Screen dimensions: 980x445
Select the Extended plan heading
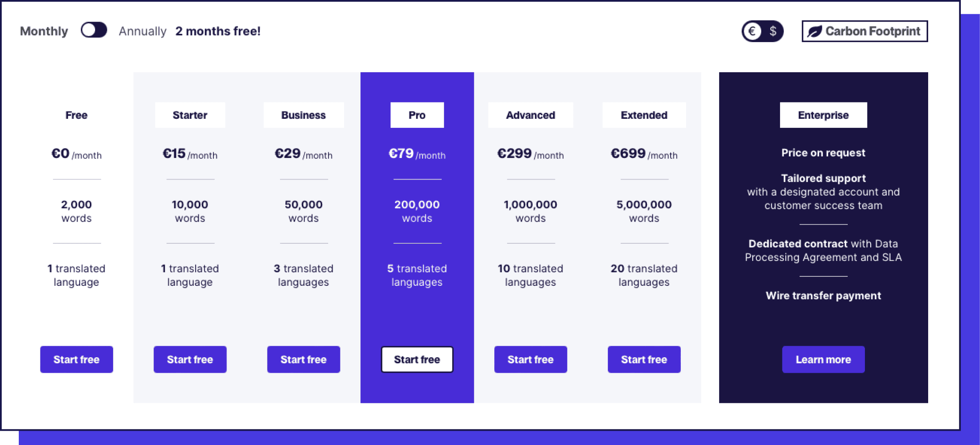point(644,115)
